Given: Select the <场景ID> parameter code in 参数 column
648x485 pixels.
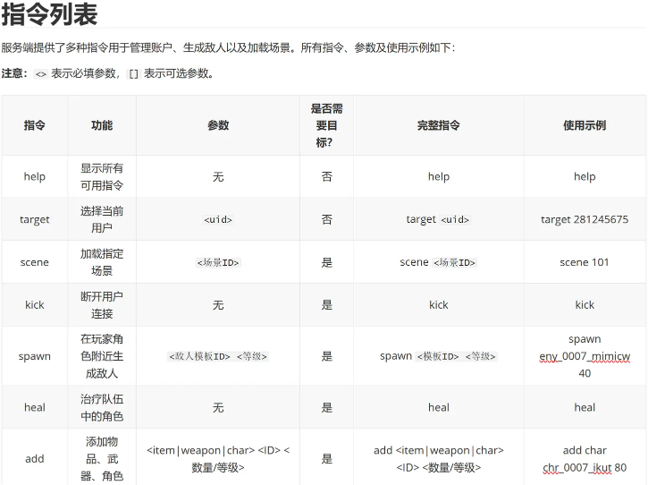Looking at the screenshot, I should click(x=218, y=263).
